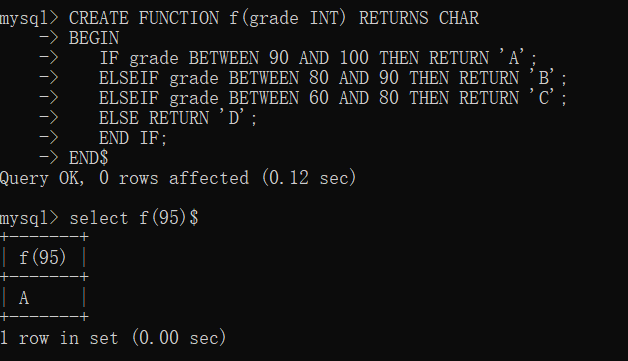Screen dimensions: 628x361
Task: Click the f(95) column header in result table
Action: [x=42, y=258]
